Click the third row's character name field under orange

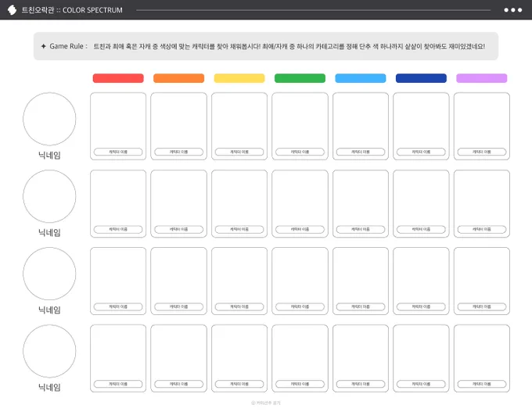coord(179,306)
